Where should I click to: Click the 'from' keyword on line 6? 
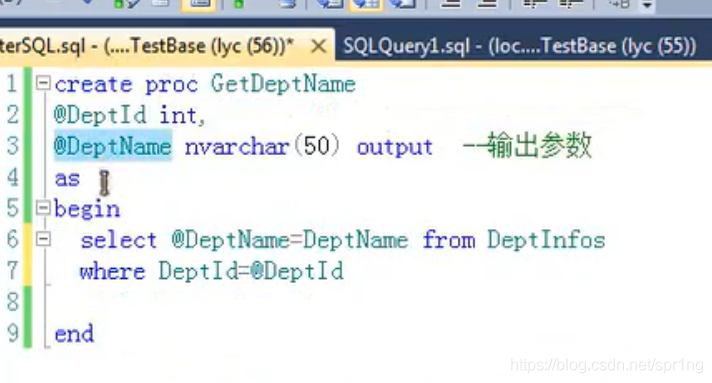449,239
